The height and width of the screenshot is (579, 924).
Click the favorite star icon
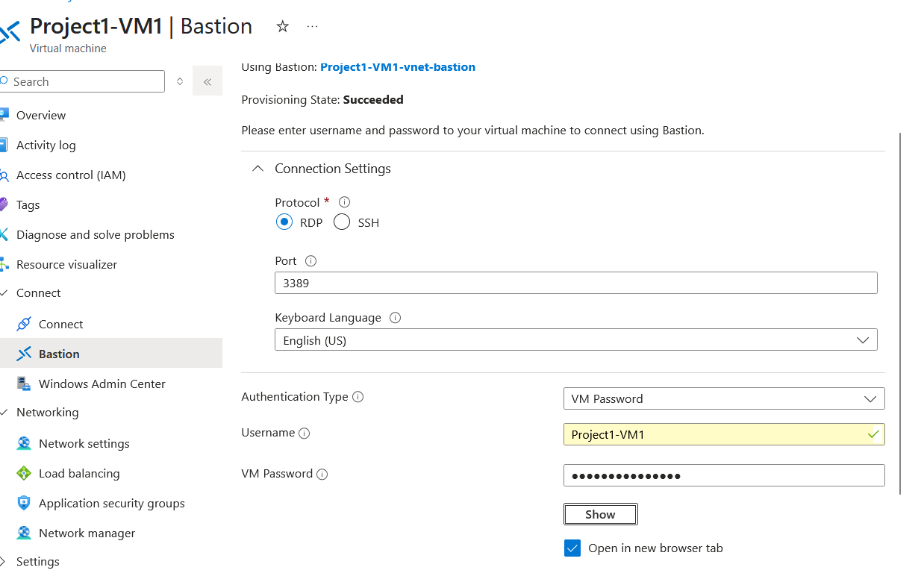pos(282,27)
